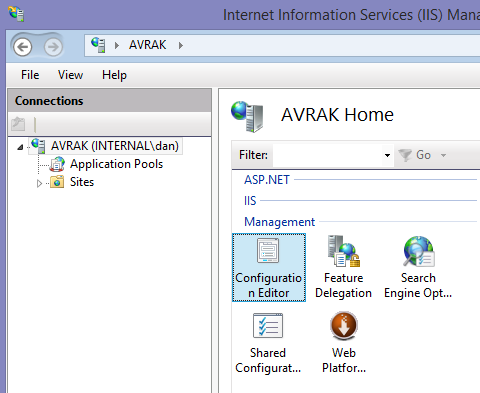Click the Connections toolbar connect icon

pos(18,124)
